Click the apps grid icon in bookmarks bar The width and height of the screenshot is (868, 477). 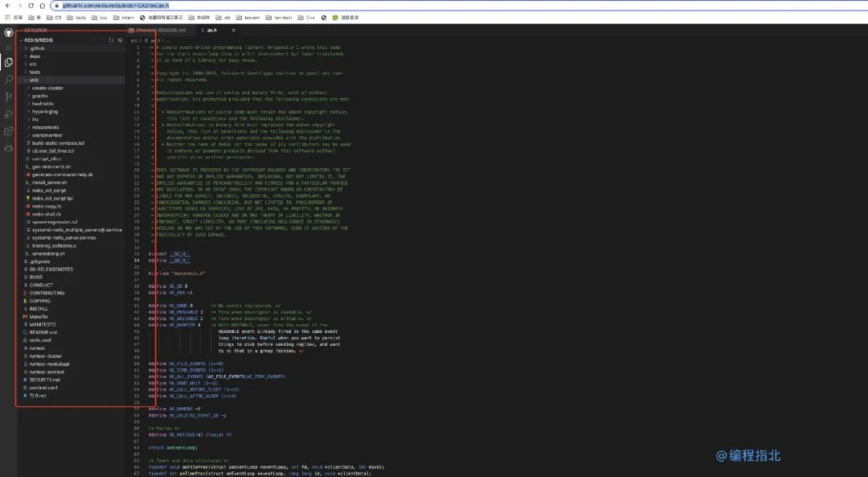pos(7,18)
